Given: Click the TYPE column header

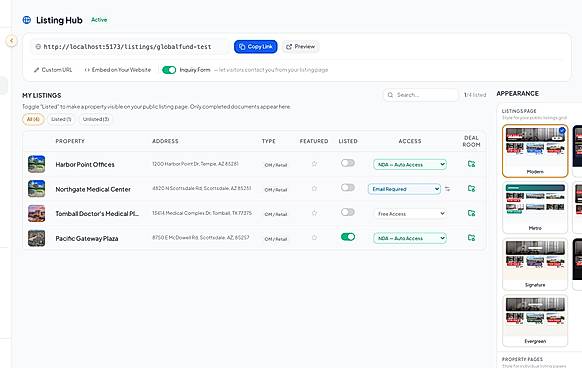Looking at the screenshot, I should (x=269, y=141).
